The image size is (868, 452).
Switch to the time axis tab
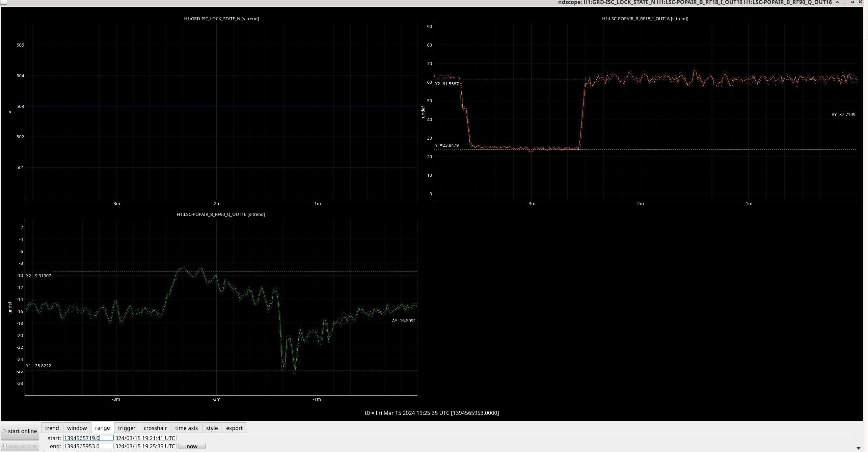pyautogui.click(x=186, y=428)
